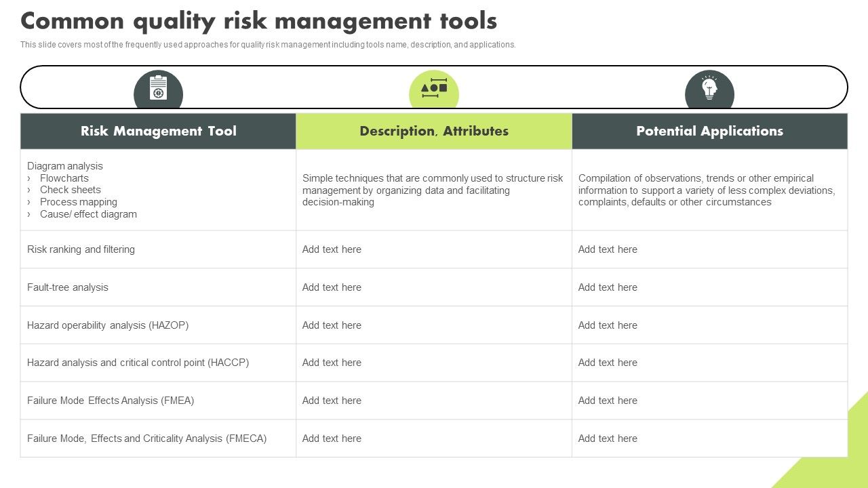Select the 'Risk Management Tool' column header
The width and height of the screenshot is (868, 488).
pyautogui.click(x=158, y=131)
